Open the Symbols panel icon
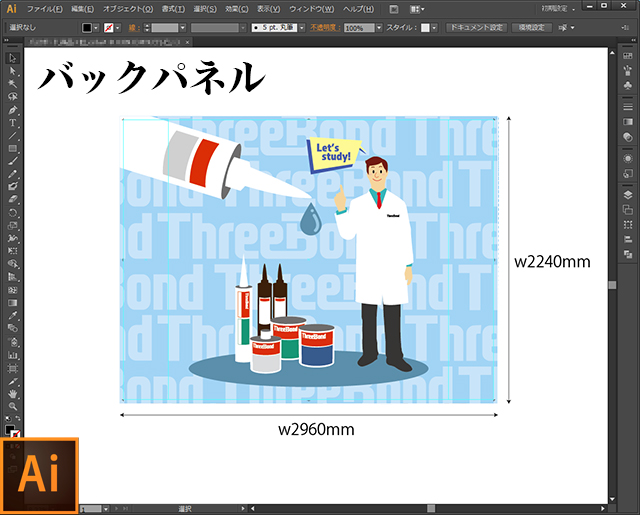 pyautogui.click(x=628, y=85)
